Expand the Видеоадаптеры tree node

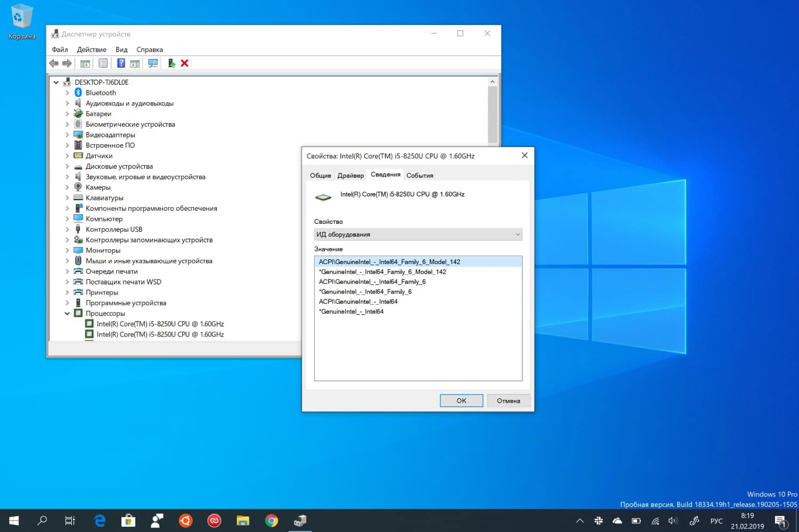click(67, 135)
